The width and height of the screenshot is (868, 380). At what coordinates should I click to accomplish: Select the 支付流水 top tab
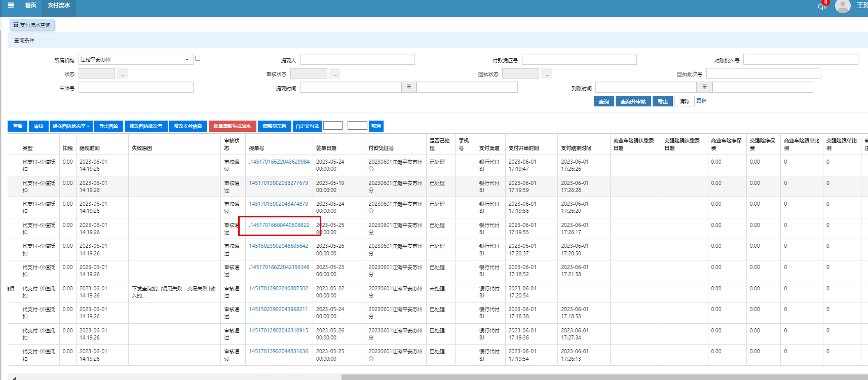pyautogui.click(x=59, y=5)
